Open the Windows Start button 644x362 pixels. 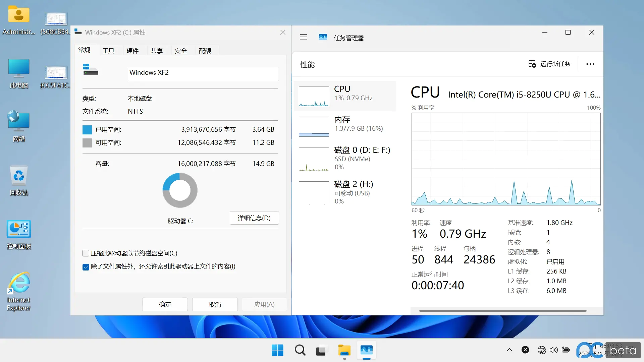pyautogui.click(x=277, y=350)
